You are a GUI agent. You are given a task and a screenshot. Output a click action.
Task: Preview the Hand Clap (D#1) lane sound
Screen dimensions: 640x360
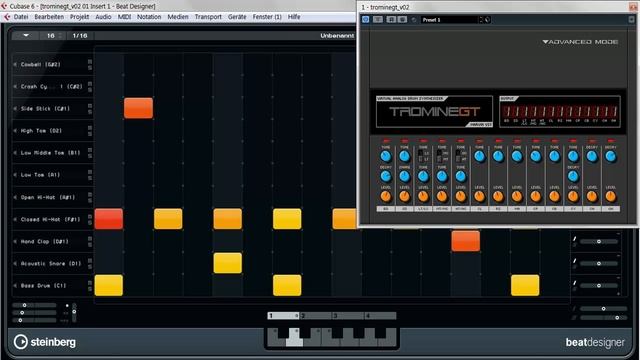tap(15, 241)
